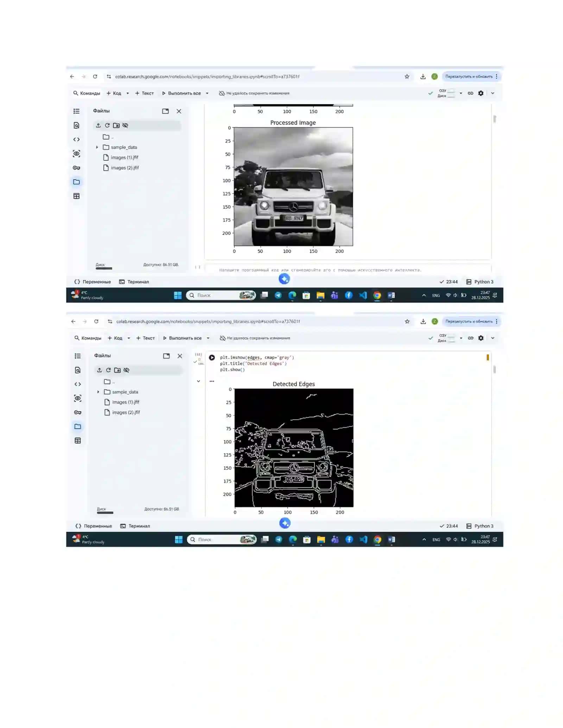The width and height of the screenshot is (563, 728).
Task: Open Files panel in new window, top screenshot
Action: (165, 111)
